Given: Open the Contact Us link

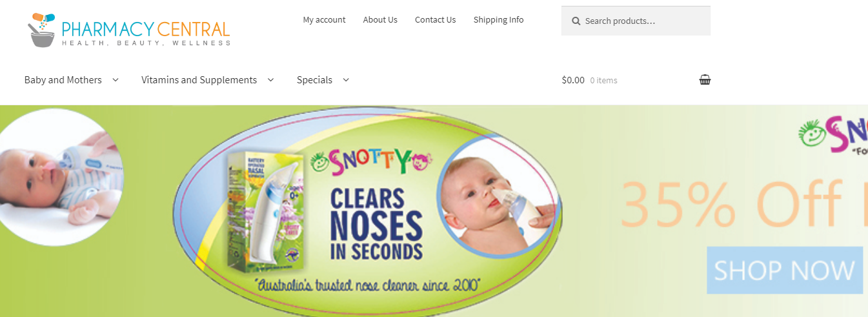Looking at the screenshot, I should [x=436, y=20].
